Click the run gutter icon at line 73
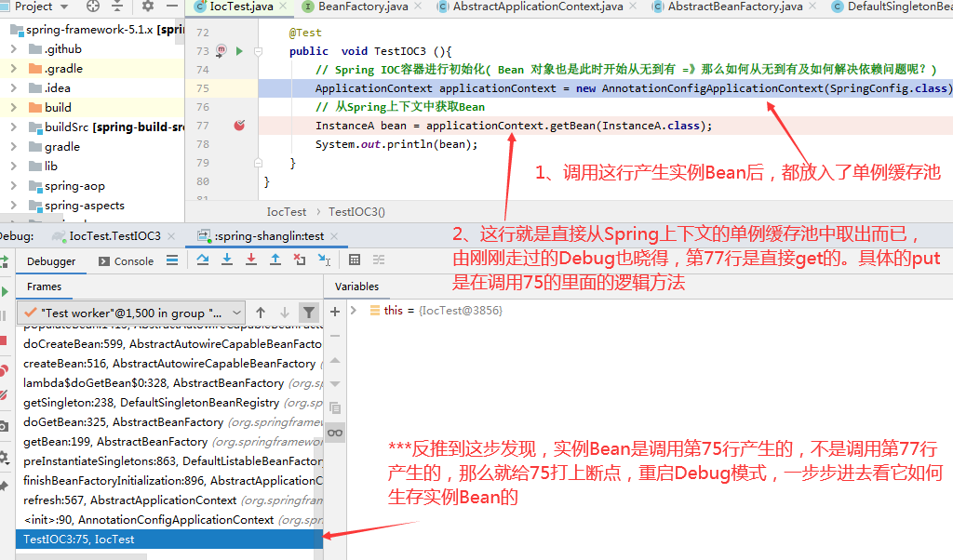Viewport: 953px width, 560px height. 239,51
